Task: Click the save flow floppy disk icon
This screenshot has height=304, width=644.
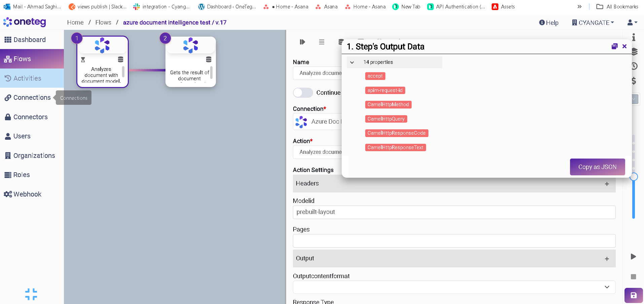Action: tap(634, 295)
